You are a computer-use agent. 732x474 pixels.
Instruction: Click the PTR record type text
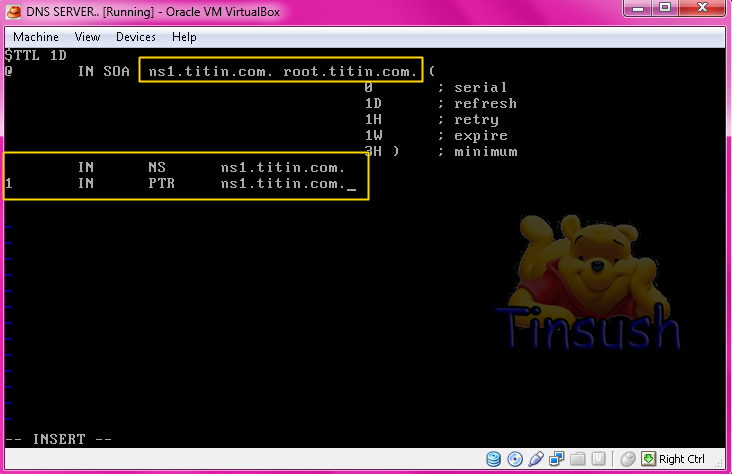(162, 183)
